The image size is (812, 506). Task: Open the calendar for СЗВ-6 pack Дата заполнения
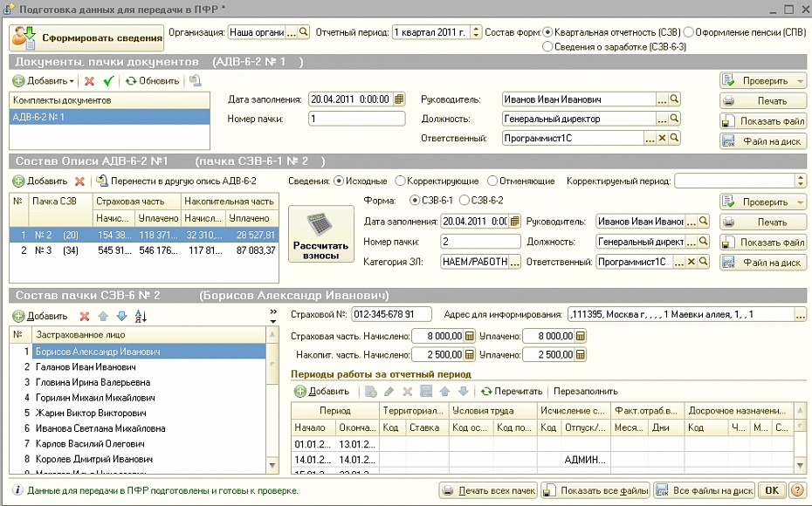(514, 222)
